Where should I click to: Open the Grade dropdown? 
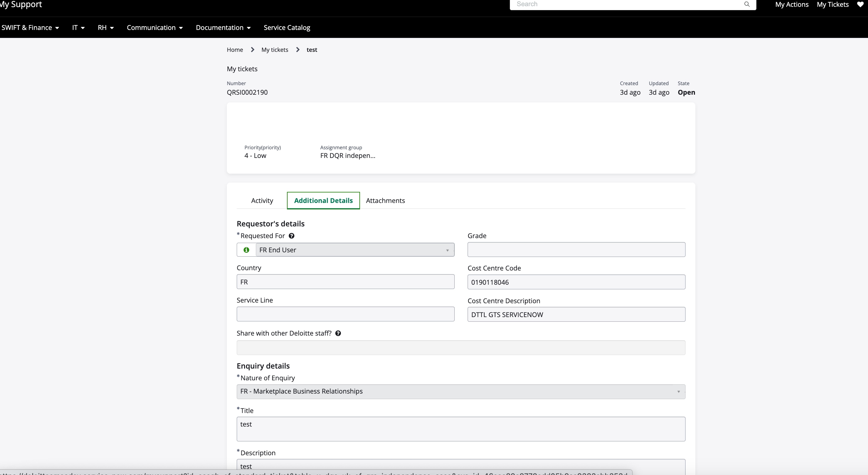576,250
